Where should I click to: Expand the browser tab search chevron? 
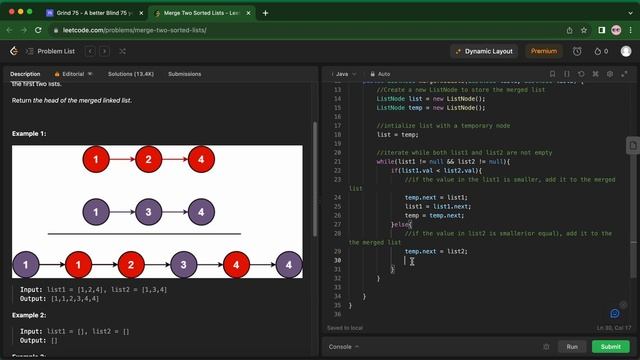[x=631, y=13]
